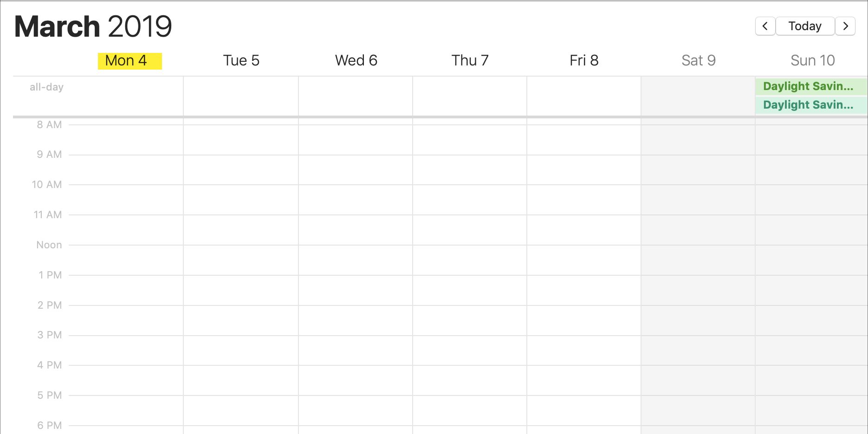The image size is (868, 434).
Task: Select the Noon slot on Wednesday
Action: click(356, 260)
